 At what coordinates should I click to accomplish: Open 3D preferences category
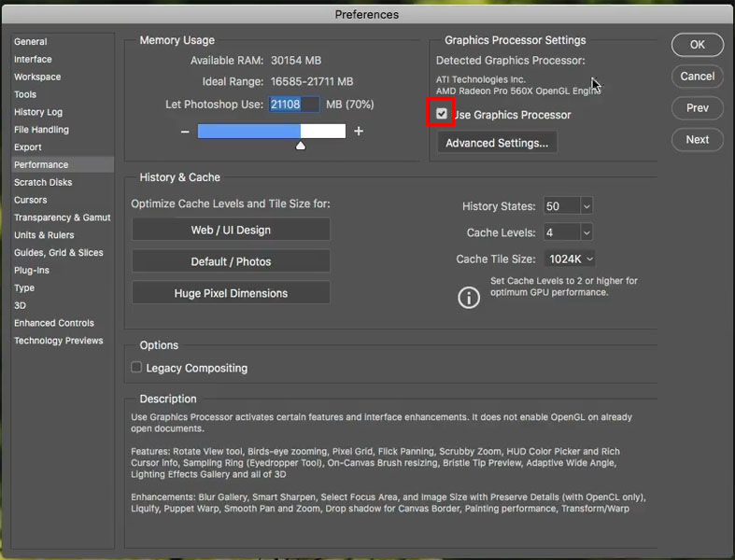pos(21,305)
